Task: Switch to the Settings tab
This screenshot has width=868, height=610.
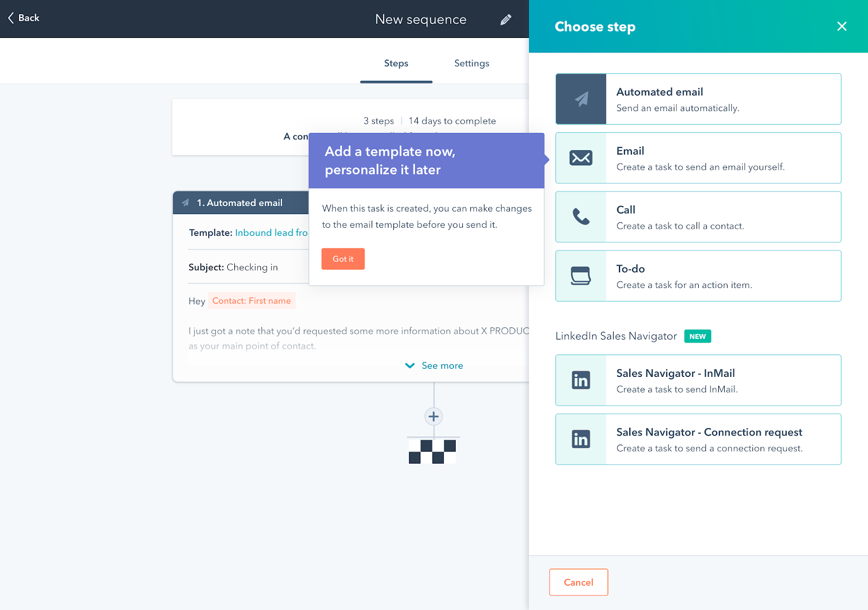Action: 471,63
